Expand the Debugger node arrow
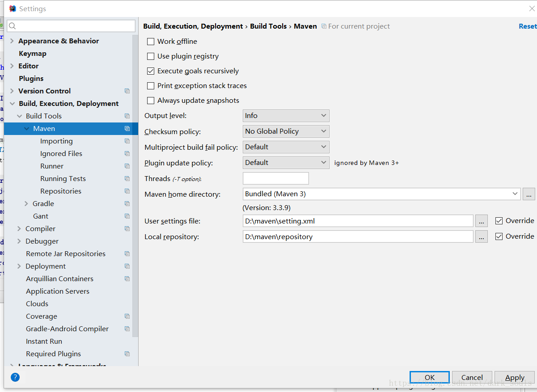The width and height of the screenshot is (537, 392). tap(19, 241)
